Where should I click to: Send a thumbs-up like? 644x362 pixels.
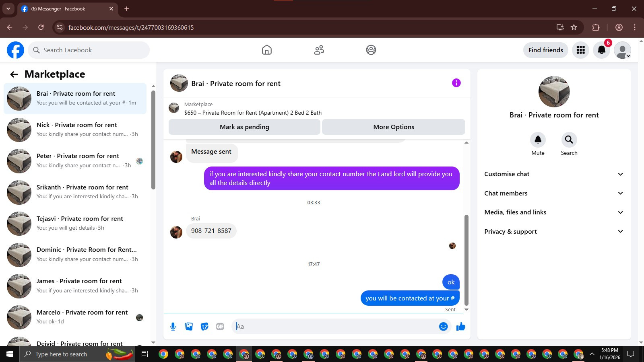point(461,327)
